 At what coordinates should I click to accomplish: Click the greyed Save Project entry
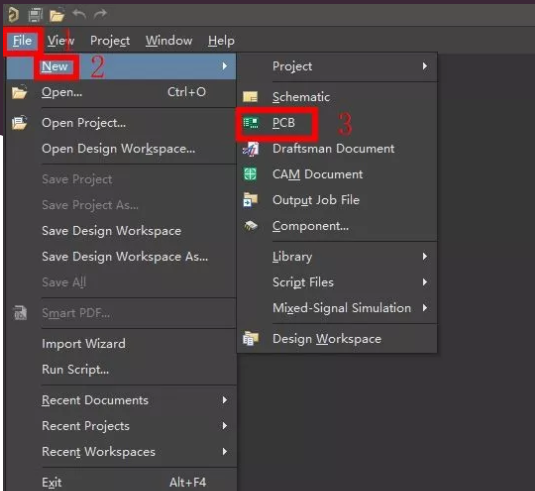(x=121, y=179)
